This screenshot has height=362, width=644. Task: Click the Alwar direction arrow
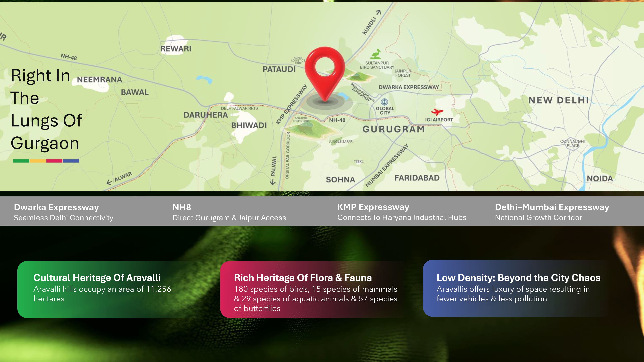(x=109, y=182)
